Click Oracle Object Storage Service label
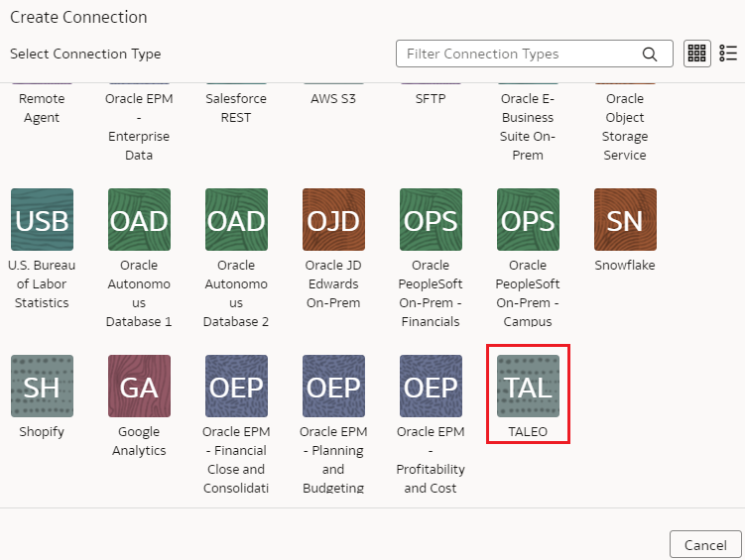745x560 pixels. pyautogui.click(x=625, y=127)
